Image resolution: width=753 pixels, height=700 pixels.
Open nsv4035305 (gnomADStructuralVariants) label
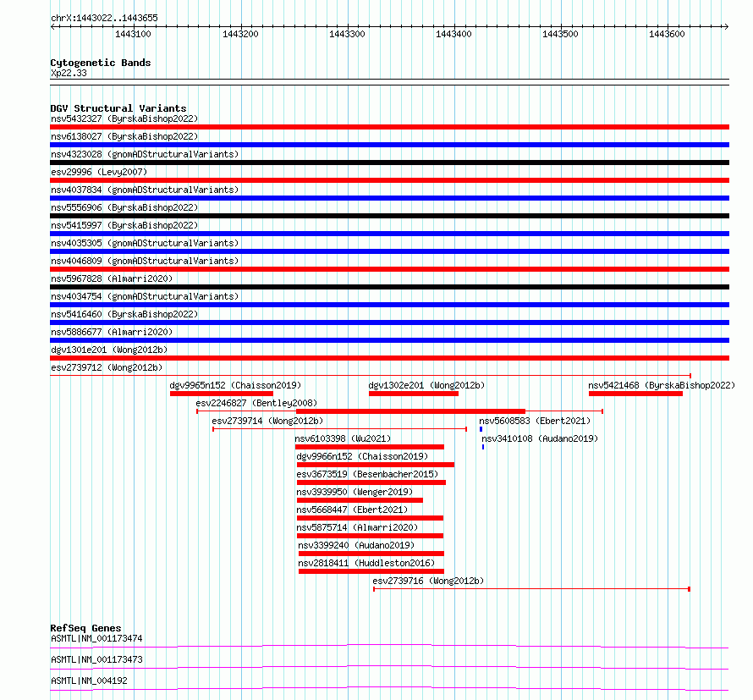[145, 243]
